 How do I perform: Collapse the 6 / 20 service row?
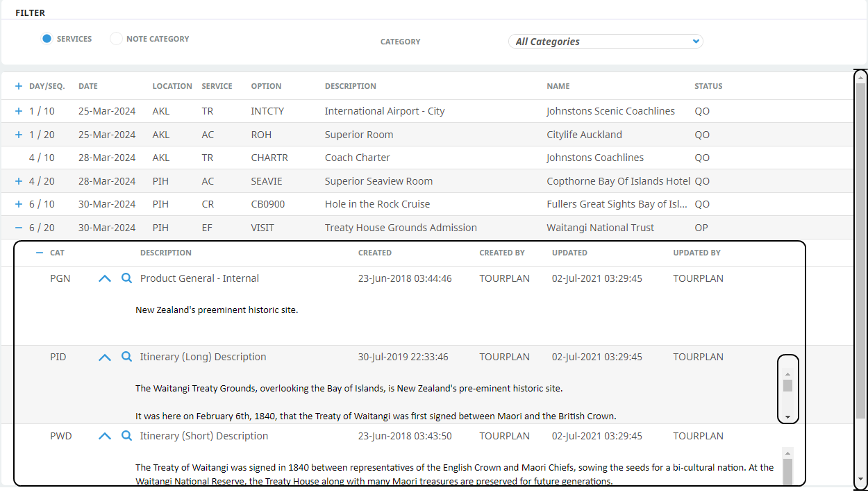coord(19,228)
